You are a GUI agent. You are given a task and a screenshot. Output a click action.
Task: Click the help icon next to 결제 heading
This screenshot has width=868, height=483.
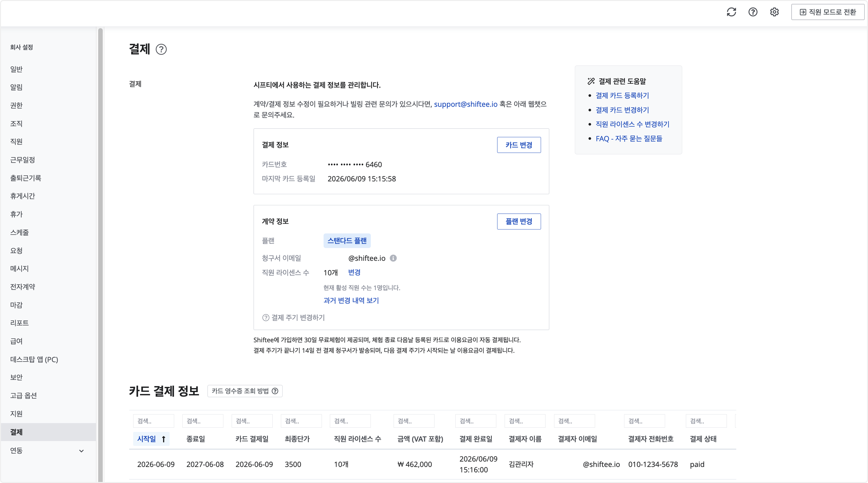[161, 49]
